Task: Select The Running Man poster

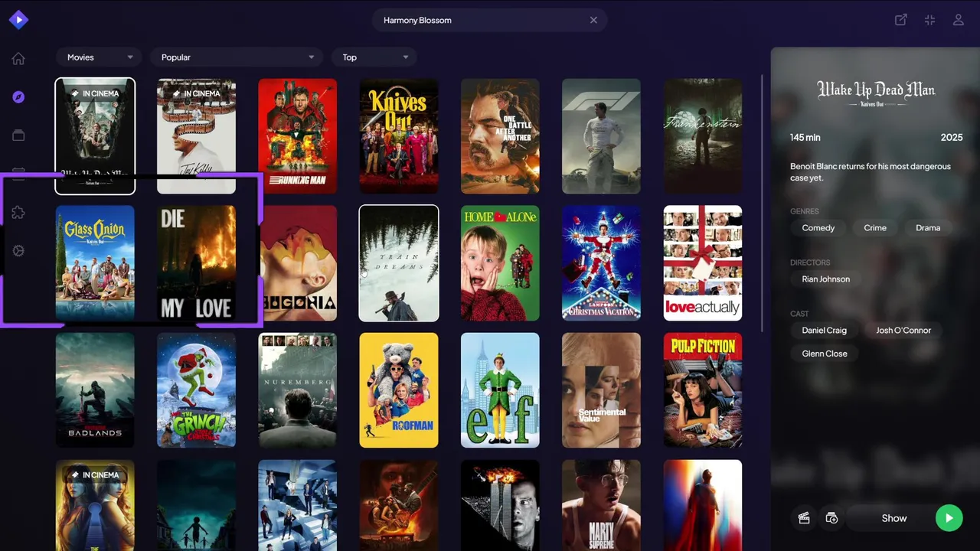Action: tap(298, 136)
